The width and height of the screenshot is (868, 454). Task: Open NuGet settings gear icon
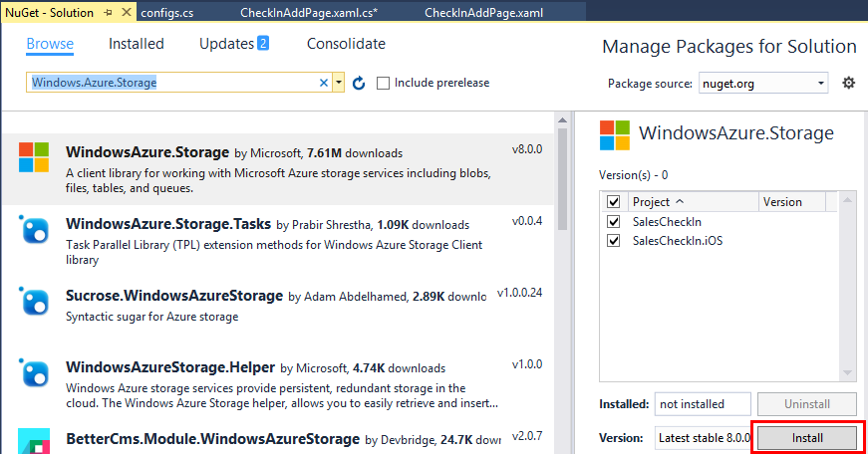coord(848,83)
